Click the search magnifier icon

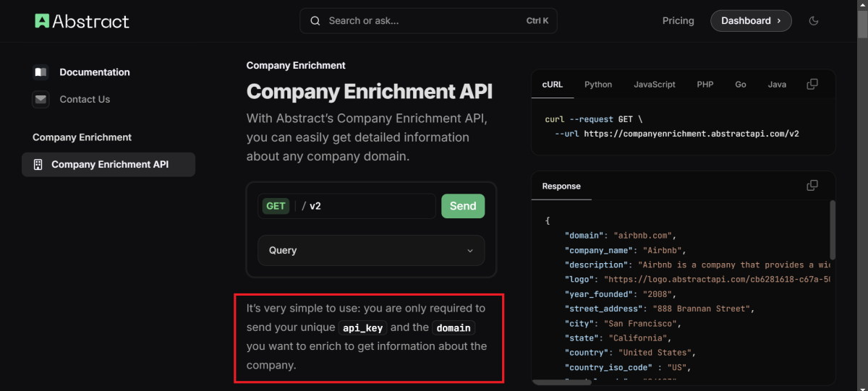pos(315,21)
